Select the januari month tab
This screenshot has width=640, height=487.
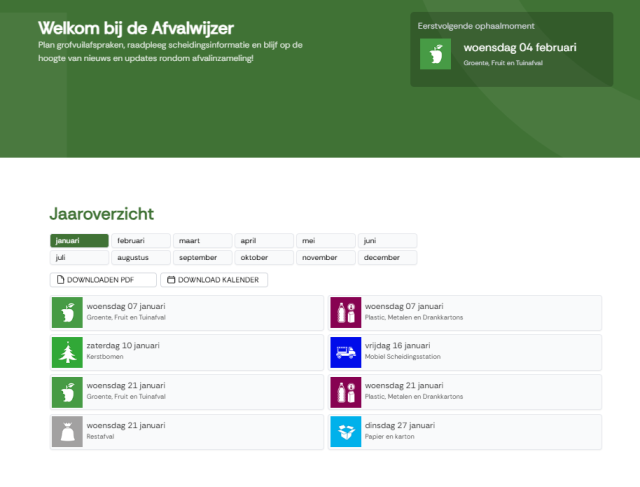79,240
